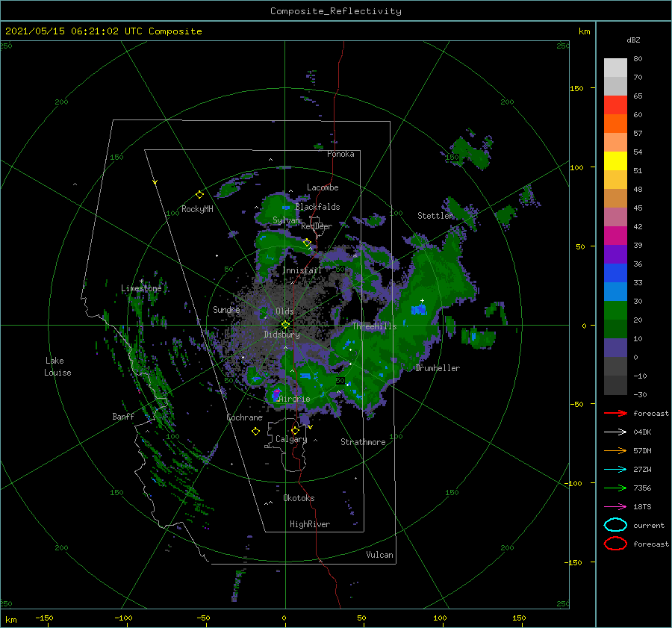
Task: Click the Olds label
Action: pyautogui.click(x=284, y=311)
